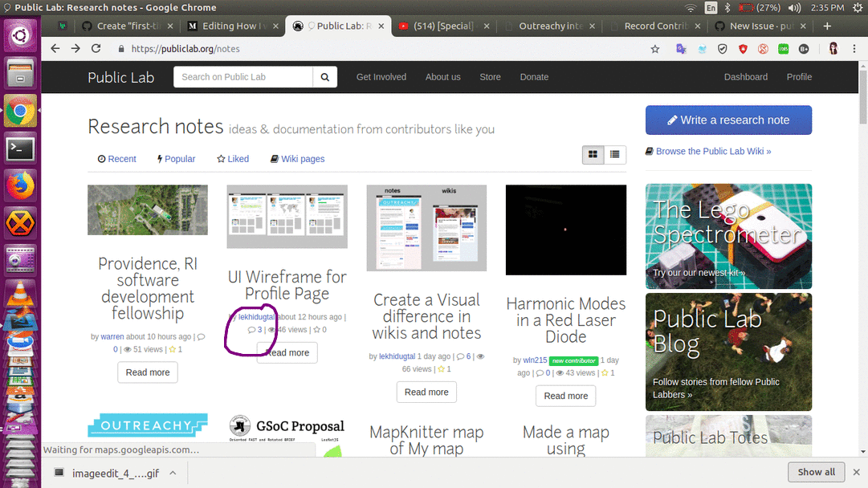
Task: Focus the Search on Public Lab field
Action: click(x=243, y=77)
